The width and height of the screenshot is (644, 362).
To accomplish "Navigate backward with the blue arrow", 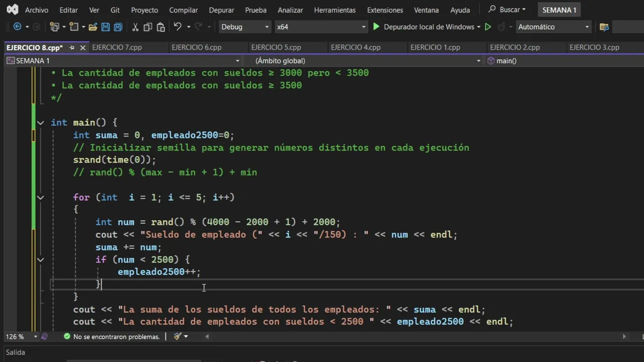I will [x=17, y=27].
